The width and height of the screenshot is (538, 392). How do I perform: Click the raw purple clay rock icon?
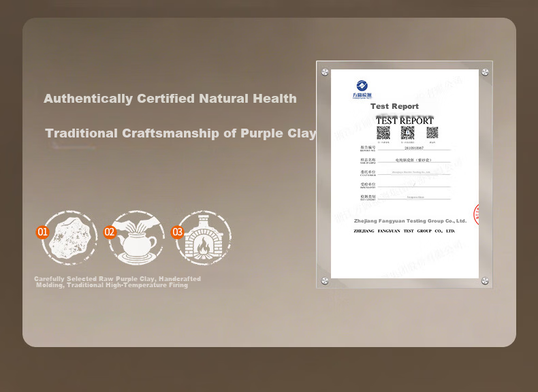69,238
